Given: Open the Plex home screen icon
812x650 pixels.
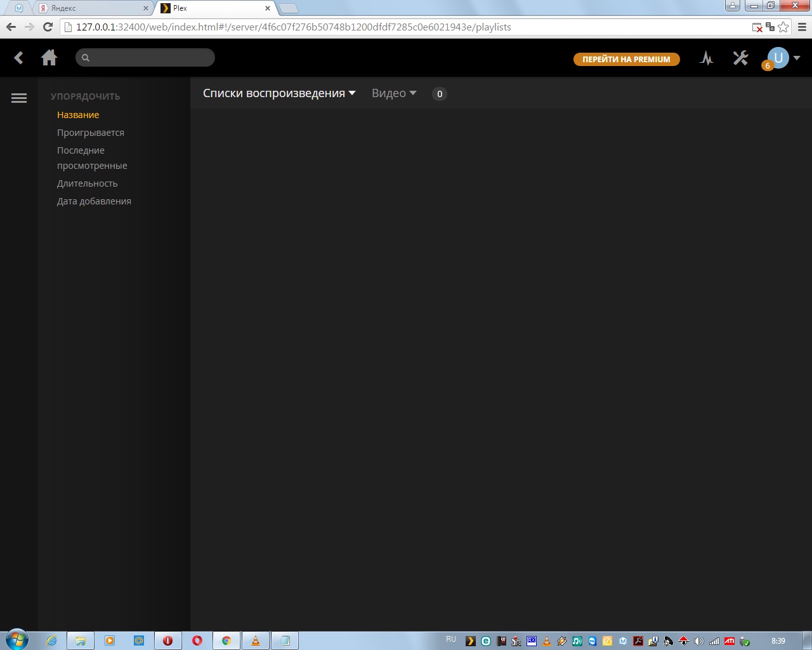Looking at the screenshot, I should (49, 57).
